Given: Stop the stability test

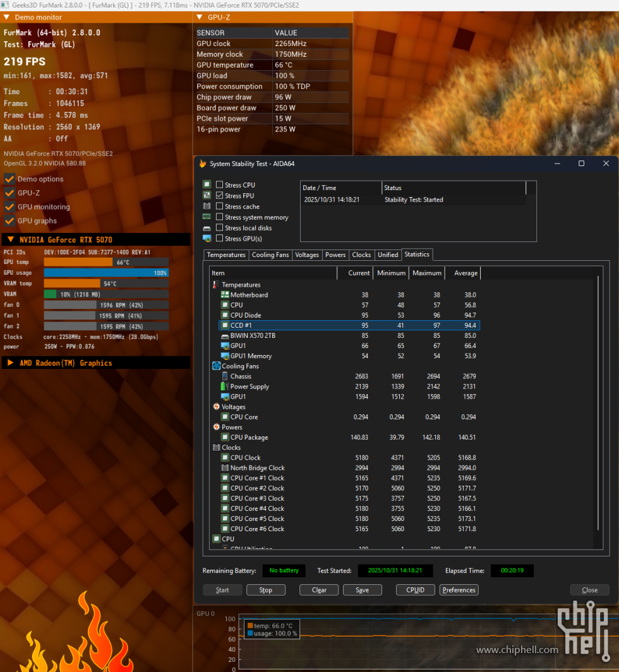Looking at the screenshot, I should click(x=266, y=590).
